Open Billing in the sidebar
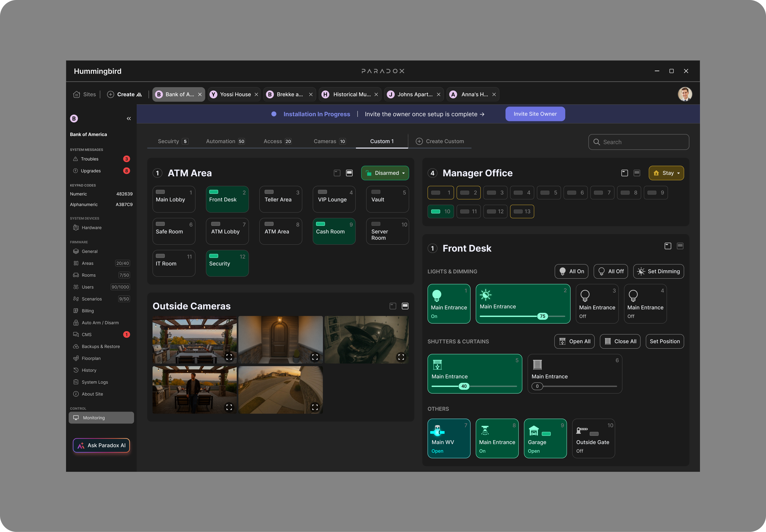The width and height of the screenshot is (766, 532). pos(101,311)
